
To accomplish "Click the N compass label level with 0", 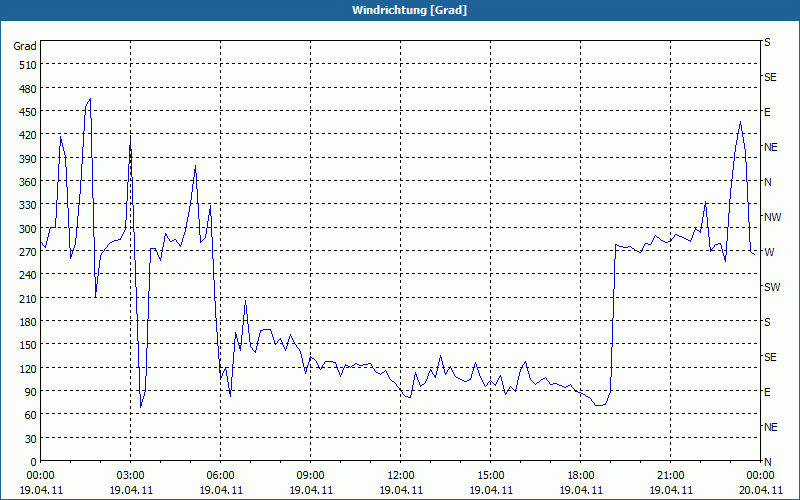I will coord(767,462).
